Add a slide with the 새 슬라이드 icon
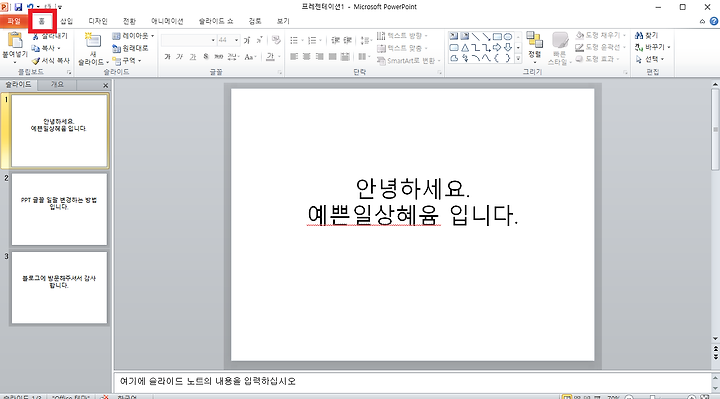Image resolution: width=720 pixels, height=399 pixels. tap(93, 41)
